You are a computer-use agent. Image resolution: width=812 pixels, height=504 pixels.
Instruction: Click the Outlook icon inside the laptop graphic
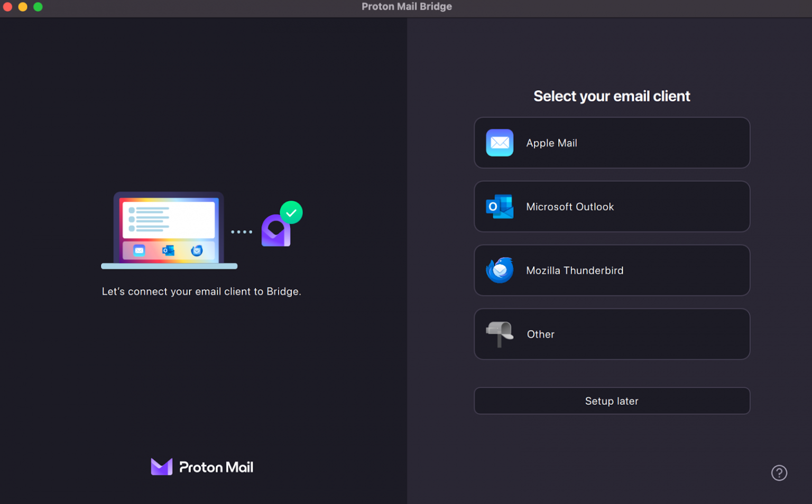(168, 250)
